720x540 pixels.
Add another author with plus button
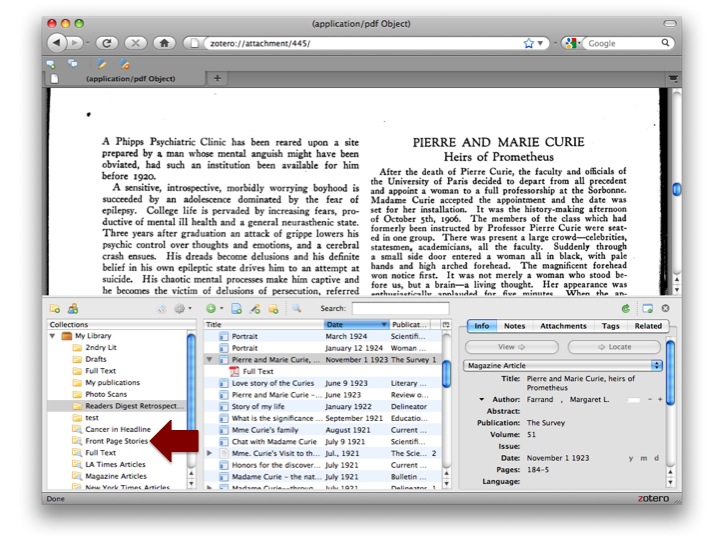[x=660, y=399]
